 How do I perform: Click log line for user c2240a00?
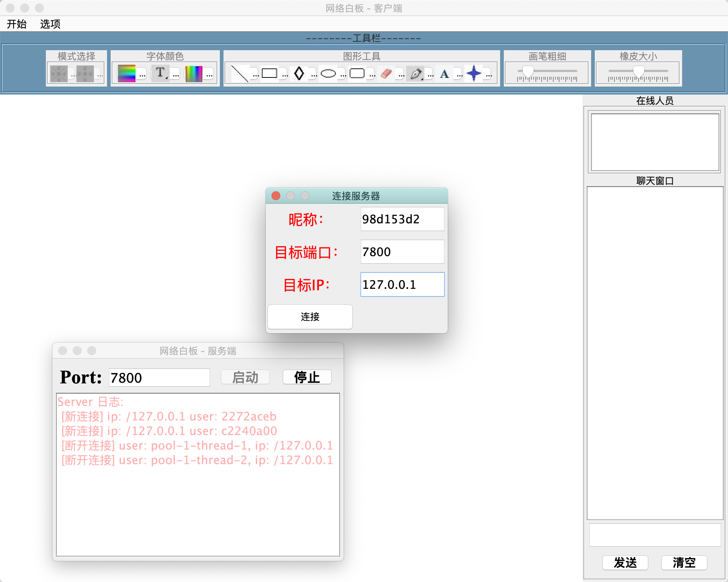pos(169,431)
